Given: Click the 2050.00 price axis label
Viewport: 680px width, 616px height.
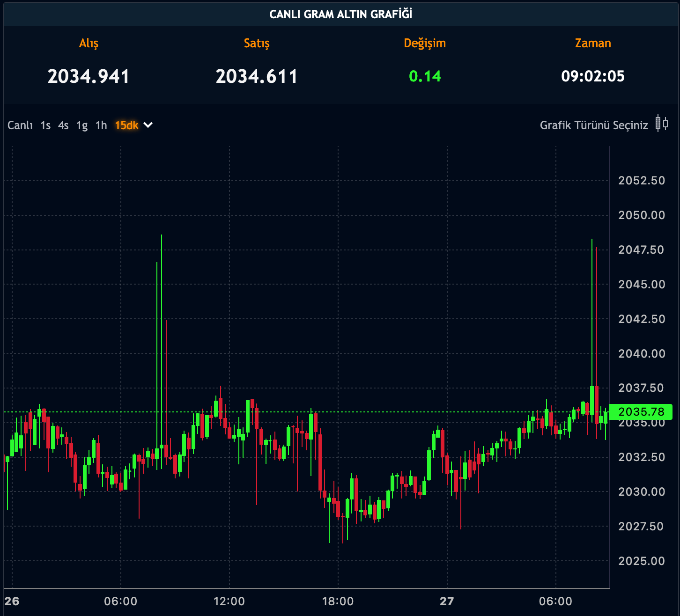Looking at the screenshot, I should point(641,215).
